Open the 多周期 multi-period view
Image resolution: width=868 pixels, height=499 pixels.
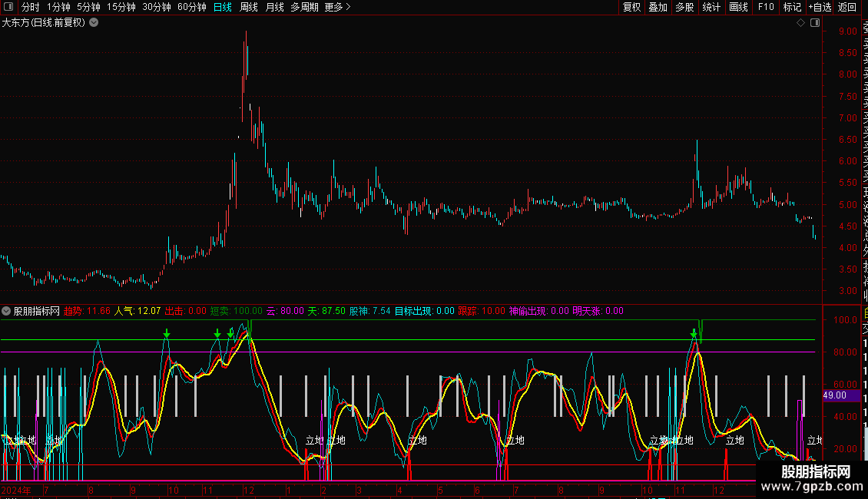pos(304,7)
